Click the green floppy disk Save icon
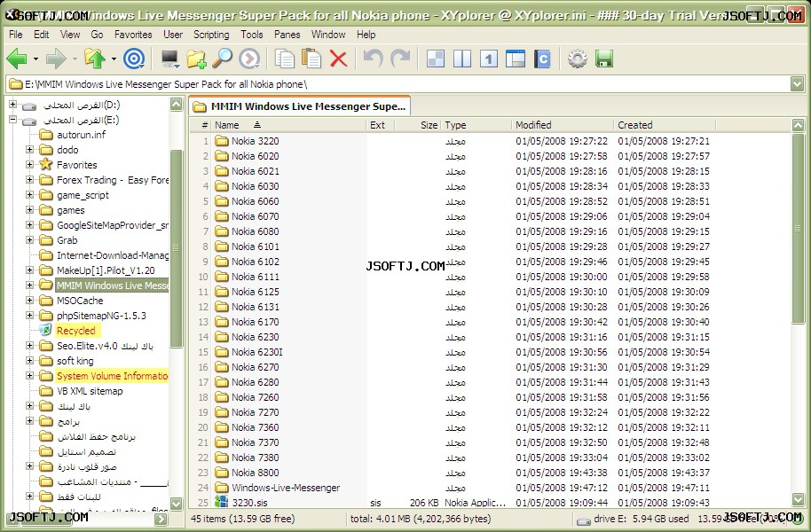Viewport: 811px width, 532px height. tap(604, 59)
